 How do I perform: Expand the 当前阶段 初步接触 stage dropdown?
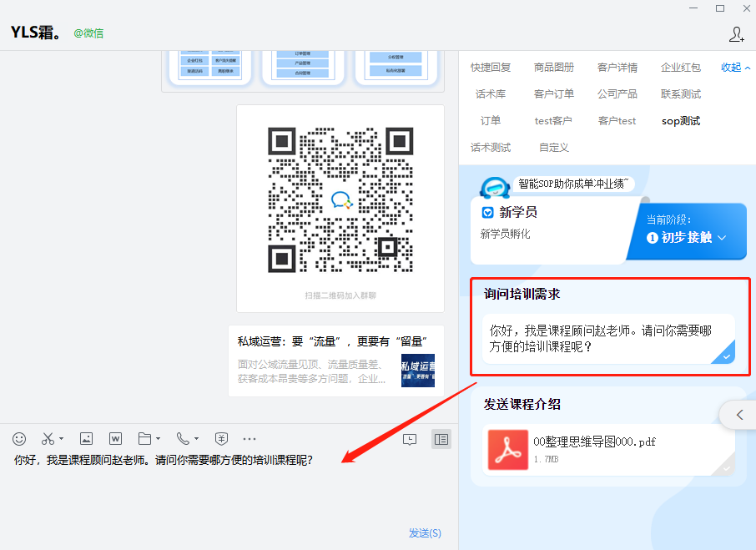pos(721,238)
